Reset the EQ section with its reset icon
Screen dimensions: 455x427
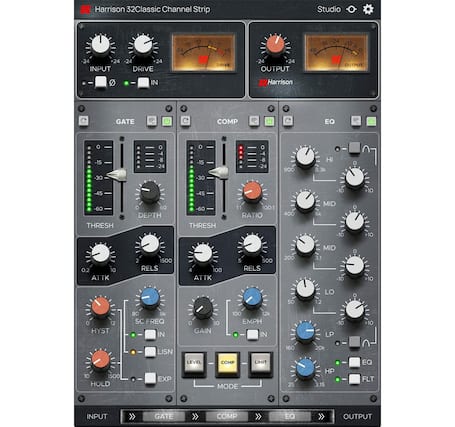click(288, 121)
